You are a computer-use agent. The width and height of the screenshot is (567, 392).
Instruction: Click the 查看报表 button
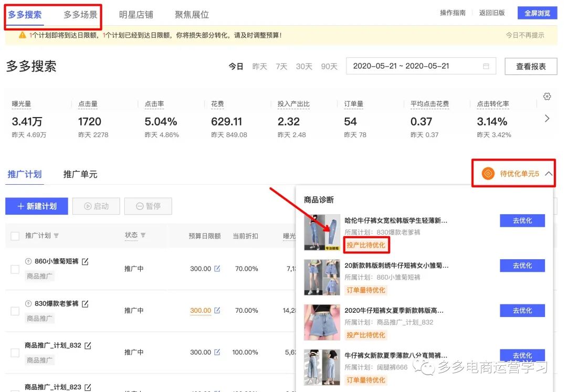531,67
